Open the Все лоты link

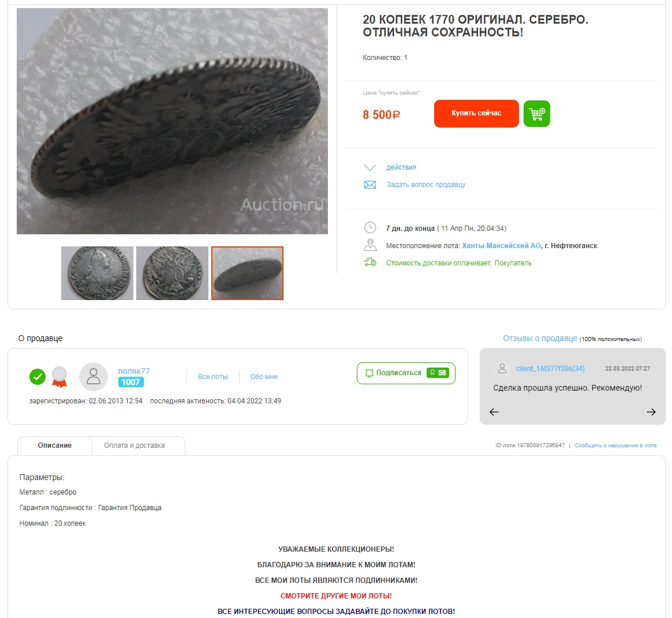(212, 377)
